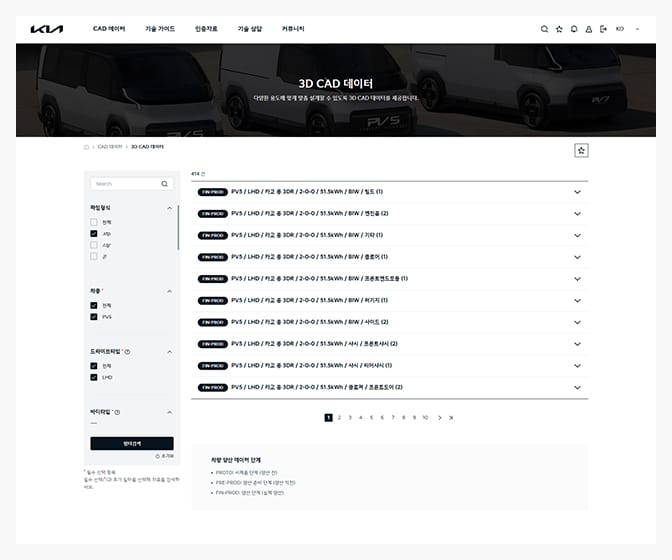Uncheck the LHD checkbox
Screen dimensions: 672x560
pos(94,377)
